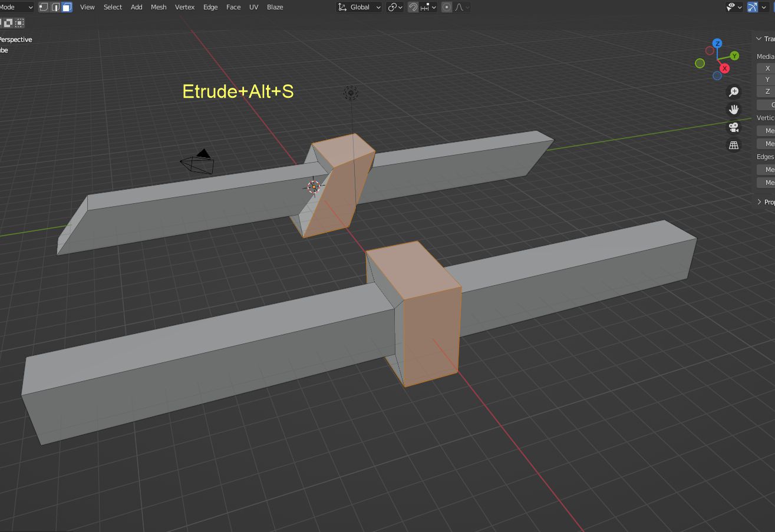Click the 3D cursor in viewport
Viewport: 775px width, 532px height.
click(x=314, y=187)
